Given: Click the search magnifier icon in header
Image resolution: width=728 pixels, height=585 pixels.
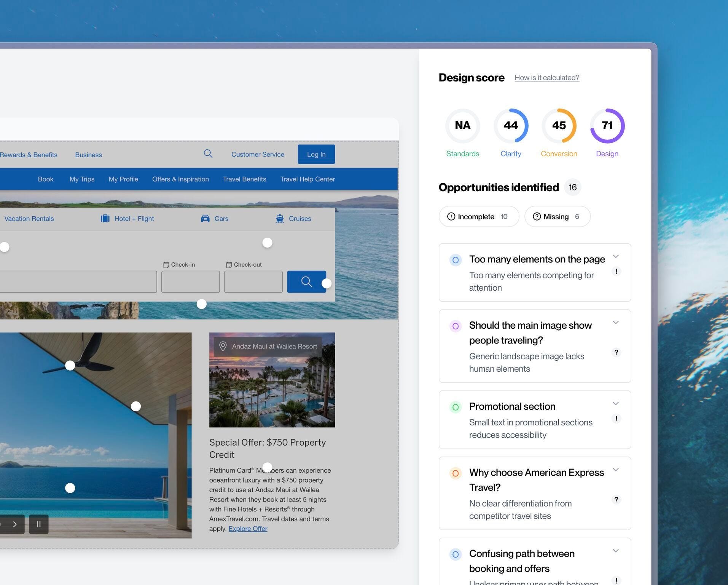Looking at the screenshot, I should coord(208,153).
